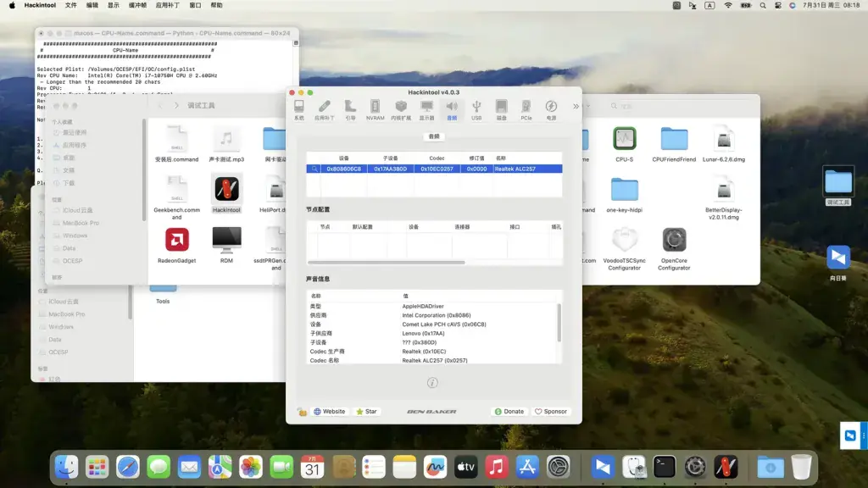
Task: Select the 引导 boot icon in Hackintool
Action: pyautogui.click(x=350, y=109)
